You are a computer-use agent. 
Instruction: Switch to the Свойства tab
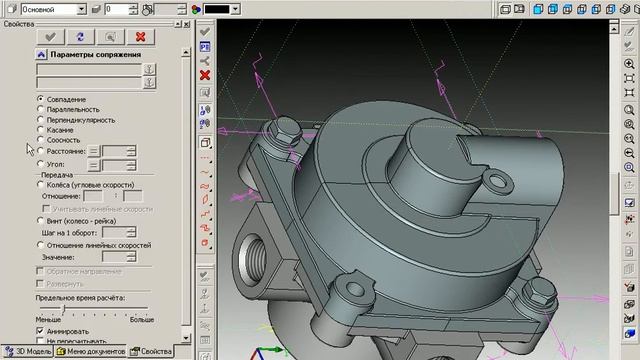pos(151,351)
